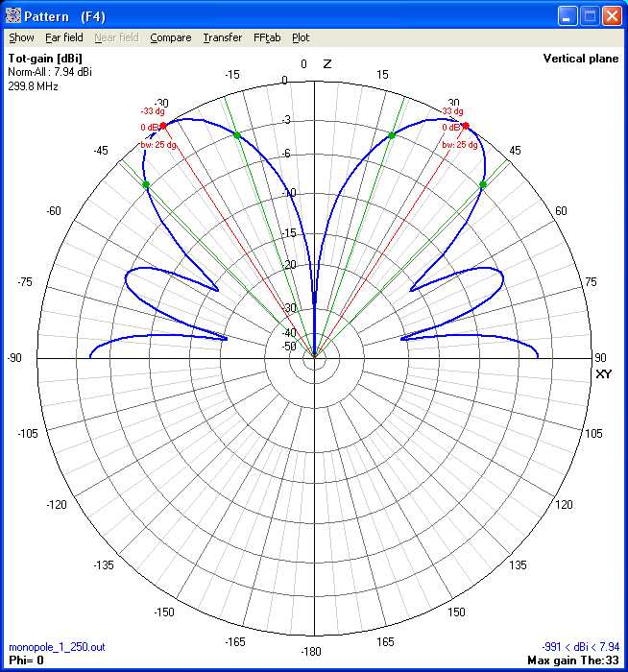Click the green beamwidth marker near -45 degrees

[146, 184]
